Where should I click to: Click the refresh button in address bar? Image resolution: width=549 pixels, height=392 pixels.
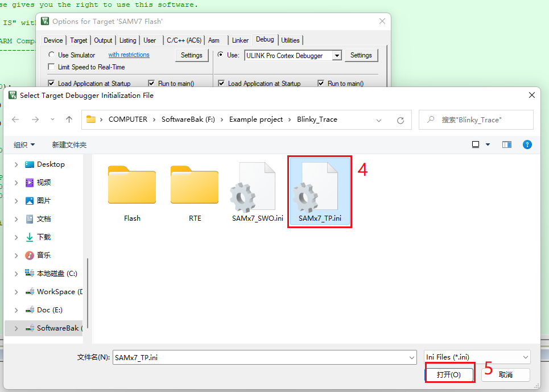tap(401, 120)
